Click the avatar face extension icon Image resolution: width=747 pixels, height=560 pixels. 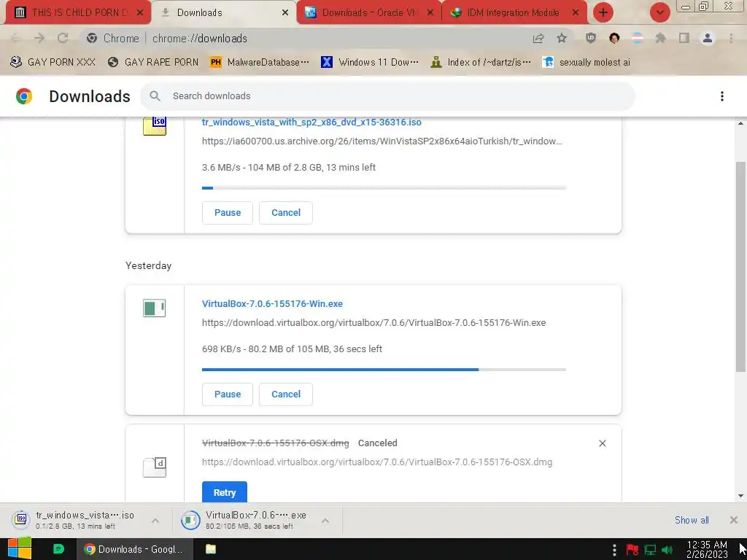(x=614, y=38)
